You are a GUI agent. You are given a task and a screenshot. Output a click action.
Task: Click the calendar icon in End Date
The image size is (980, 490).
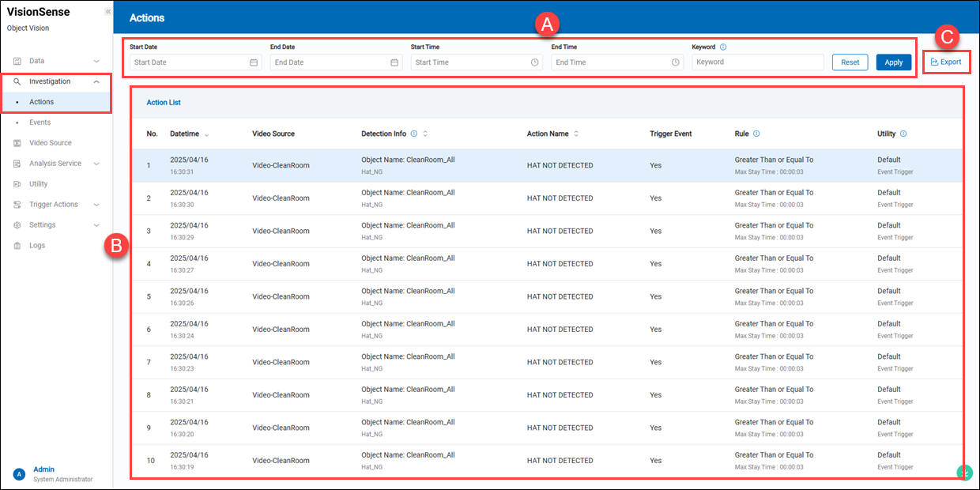[394, 62]
